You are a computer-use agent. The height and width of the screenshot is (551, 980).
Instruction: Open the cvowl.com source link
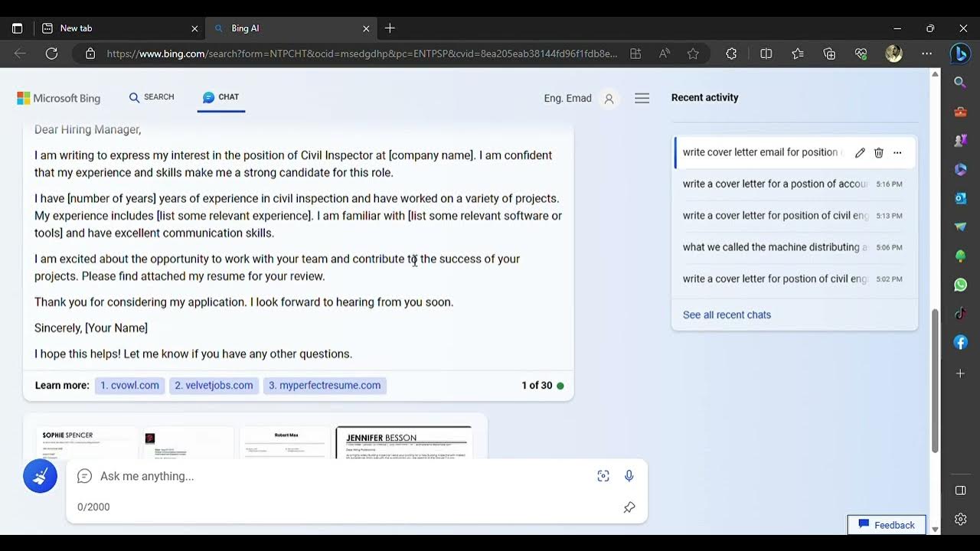pos(129,386)
